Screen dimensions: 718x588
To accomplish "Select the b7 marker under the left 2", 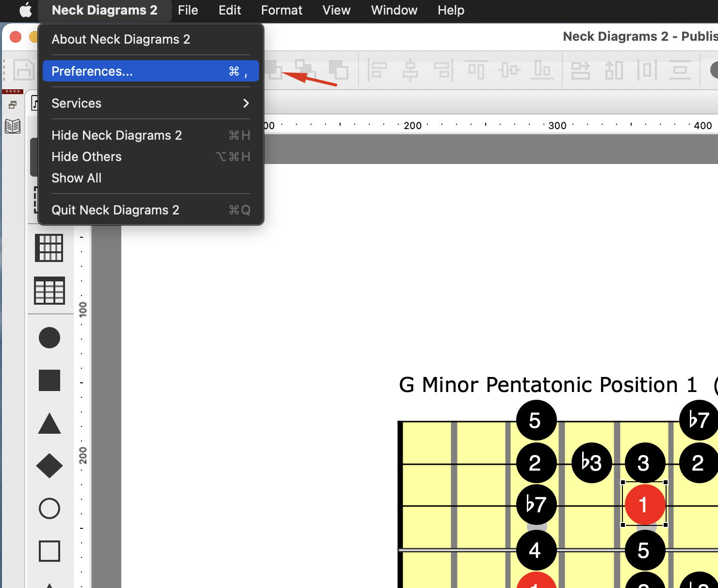I will 536,504.
